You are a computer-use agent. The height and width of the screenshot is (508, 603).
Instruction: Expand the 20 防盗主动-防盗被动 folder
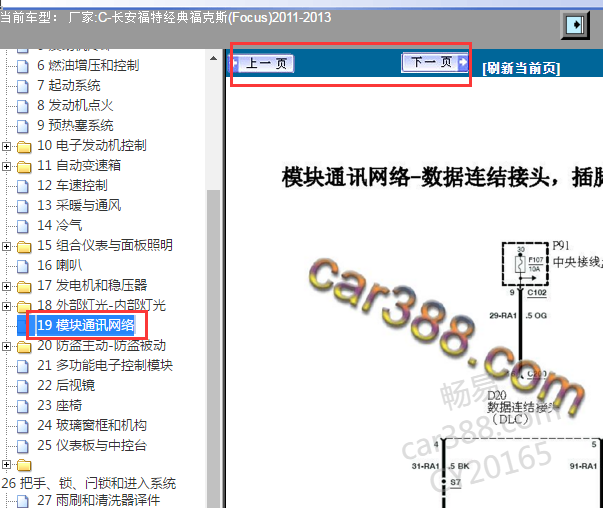point(6,346)
